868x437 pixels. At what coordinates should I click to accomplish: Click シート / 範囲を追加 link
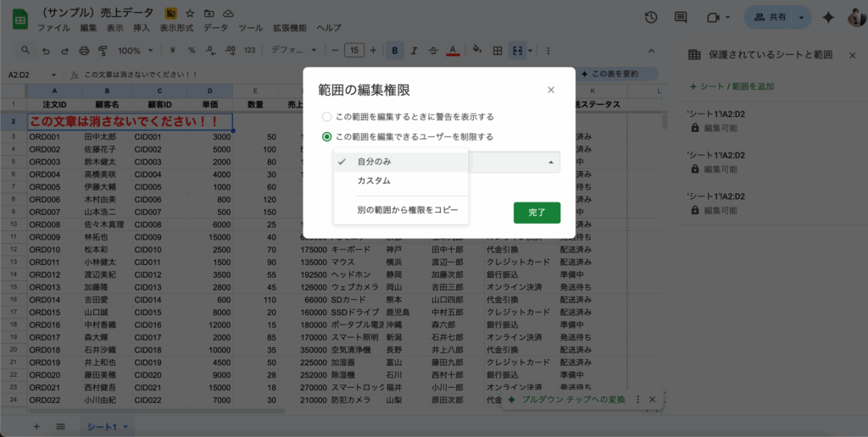[x=732, y=86]
